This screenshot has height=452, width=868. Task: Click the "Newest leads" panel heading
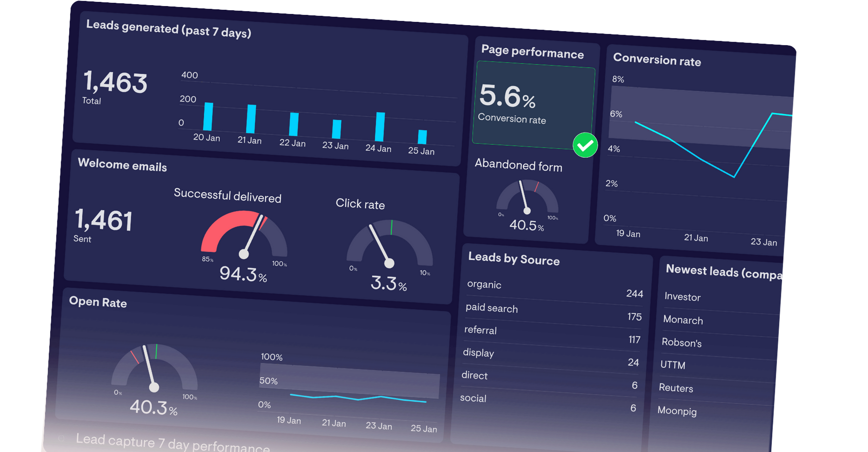pyautogui.click(x=724, y=272)
